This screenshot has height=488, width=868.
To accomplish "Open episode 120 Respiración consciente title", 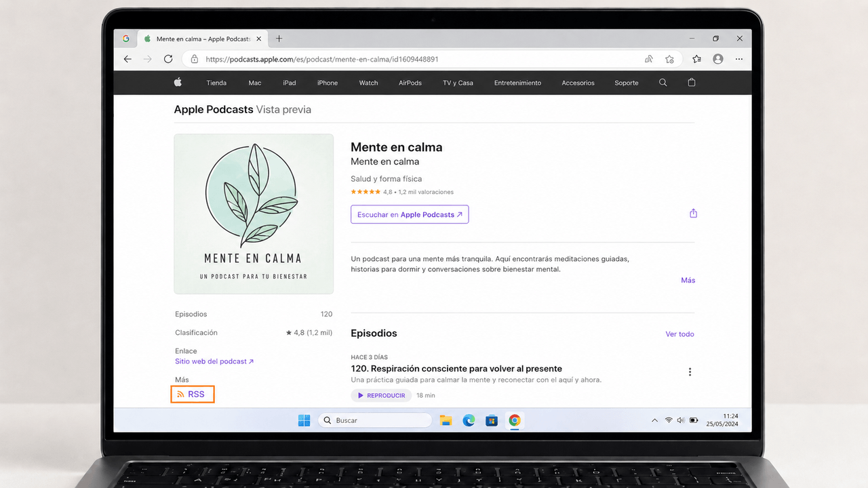I will coord(456,369).
